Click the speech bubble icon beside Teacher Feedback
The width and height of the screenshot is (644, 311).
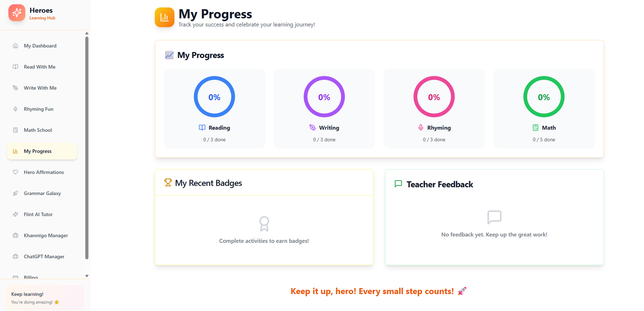[x=398, y=184]
